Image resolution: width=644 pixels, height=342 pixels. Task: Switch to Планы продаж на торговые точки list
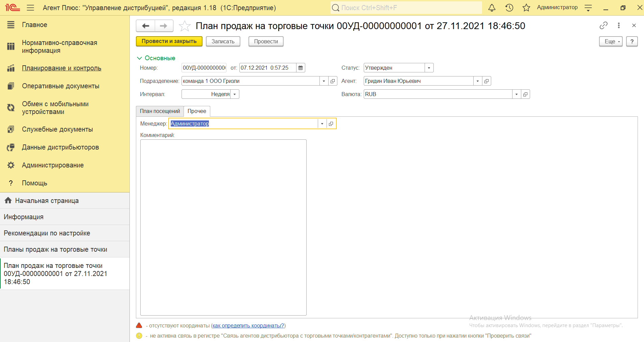coord(65,249)
